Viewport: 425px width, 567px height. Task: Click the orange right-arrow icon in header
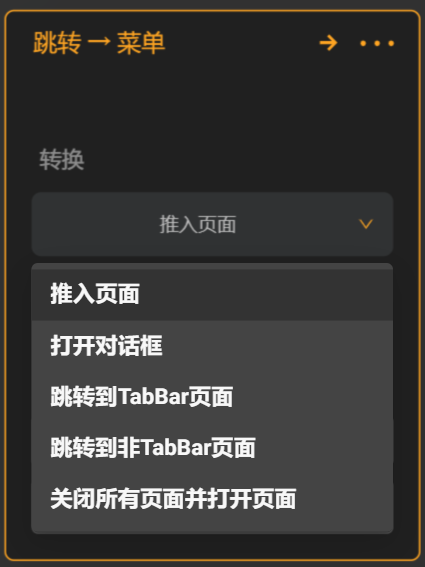[328, 43]
